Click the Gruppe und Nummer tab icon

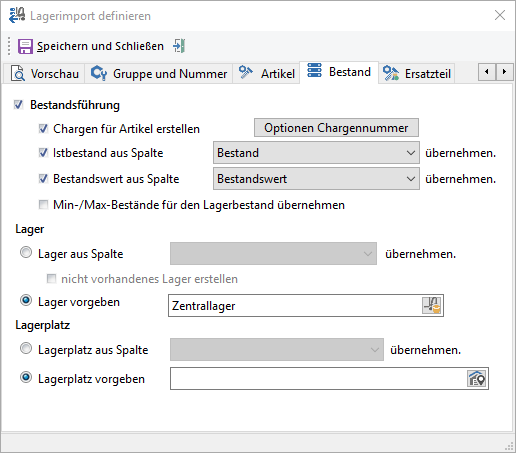99,73
